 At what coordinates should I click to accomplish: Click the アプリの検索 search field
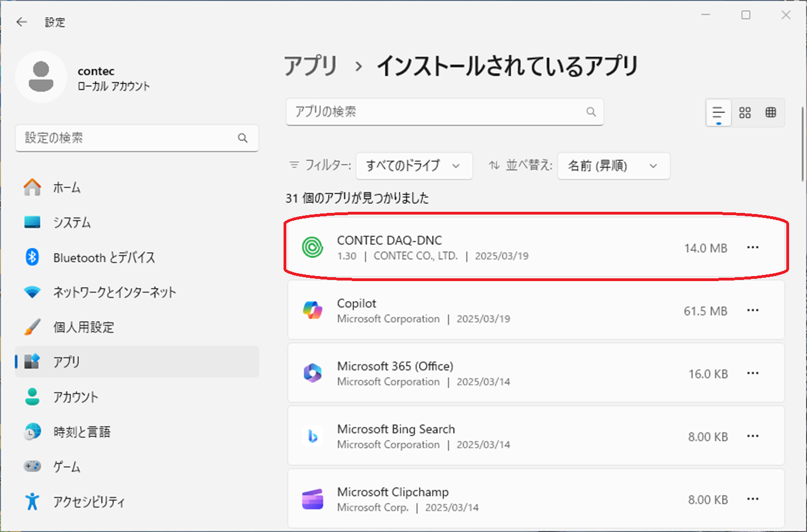coord(445,112)
